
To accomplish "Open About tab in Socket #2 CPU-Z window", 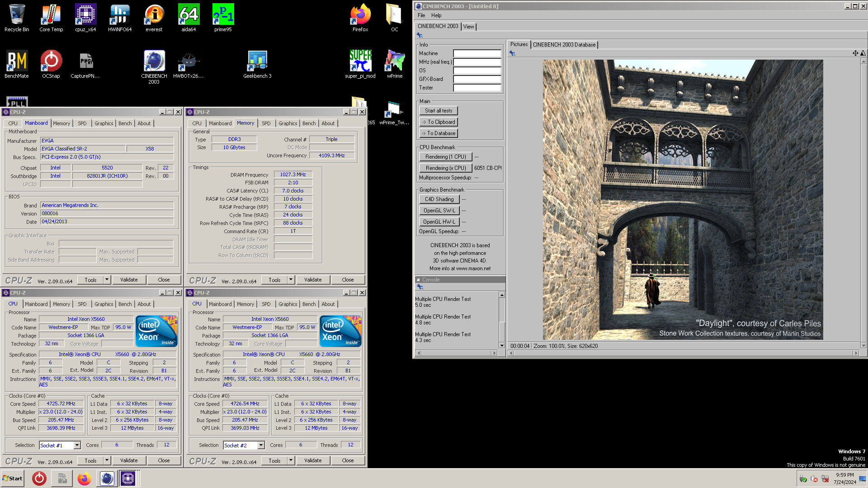I will pyautogui.click(x=328, y=304).
